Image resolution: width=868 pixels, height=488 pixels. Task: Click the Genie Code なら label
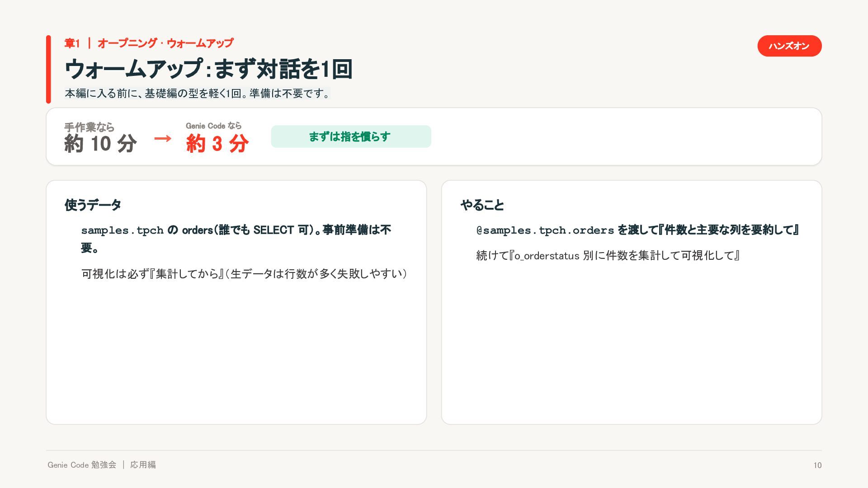tap(214, 126)
